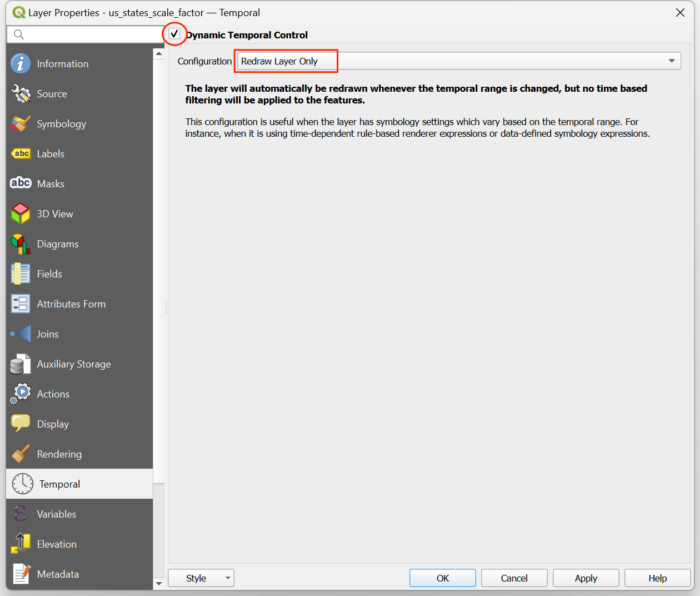Select the 3D View cube icon
This screenshot has width=700, height=596.
(x=21, y=214)
